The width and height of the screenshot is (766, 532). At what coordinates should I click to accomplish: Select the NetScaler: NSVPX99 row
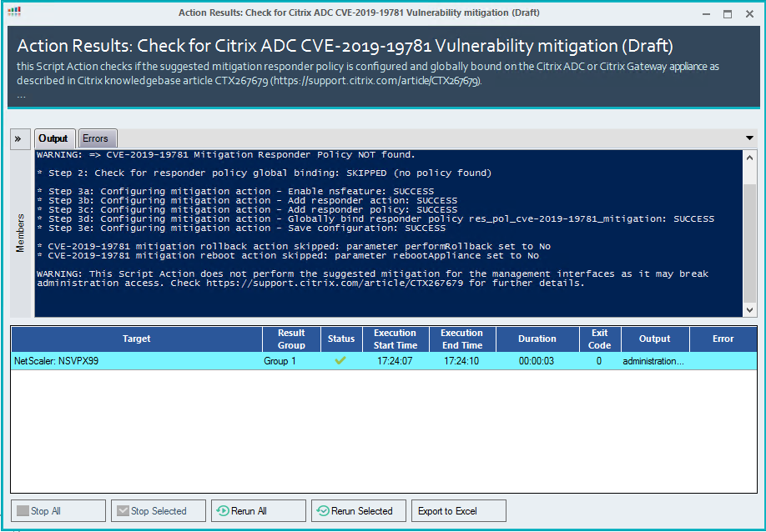point(384,361)
